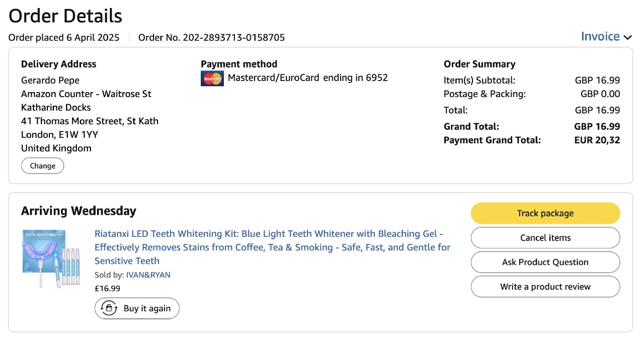
Task: Click the order number 202-2893713-0158705
Action: [x=233, y=38]
